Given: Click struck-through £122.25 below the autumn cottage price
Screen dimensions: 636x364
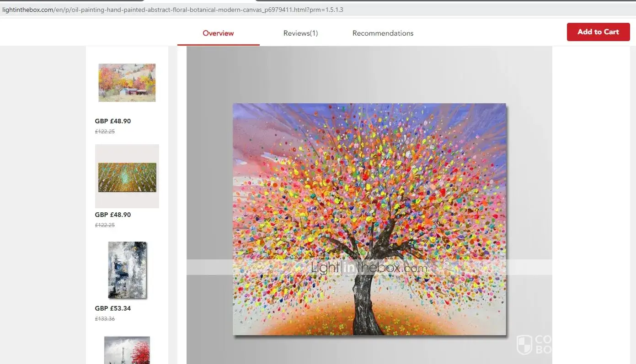Looking at the screenshot, I should 105,132.
